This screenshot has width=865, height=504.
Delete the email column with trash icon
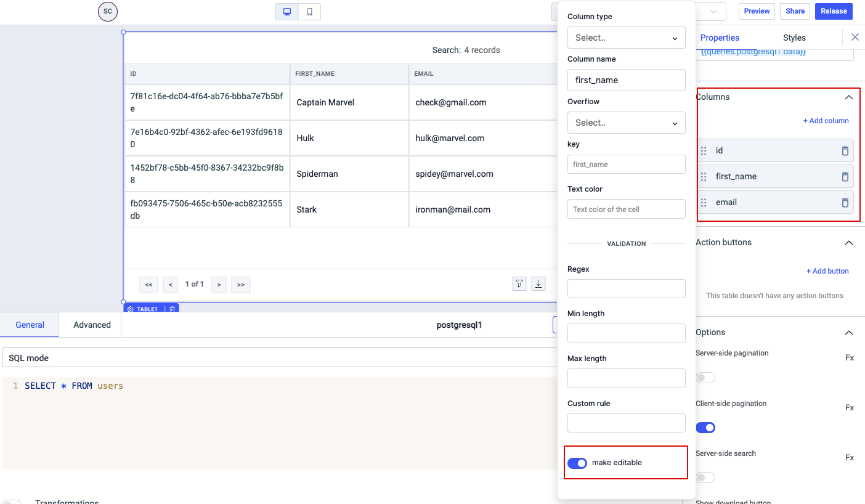coord(845,203)
